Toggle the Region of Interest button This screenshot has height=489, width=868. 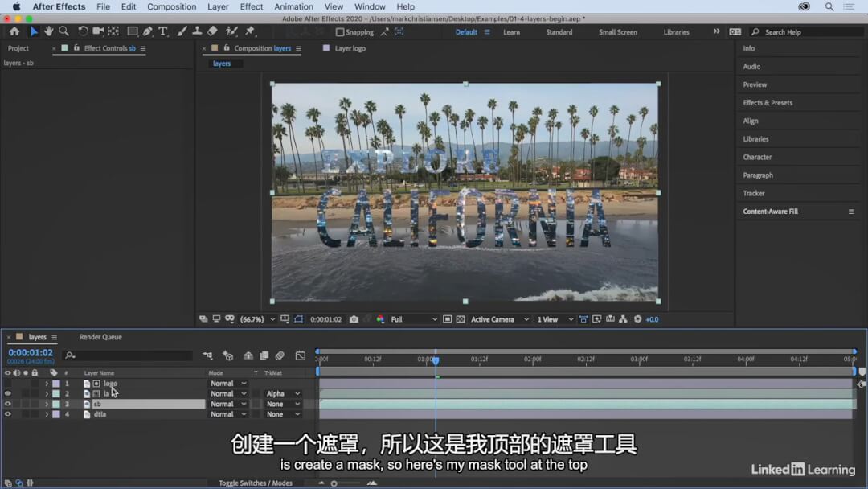(448, 319)
